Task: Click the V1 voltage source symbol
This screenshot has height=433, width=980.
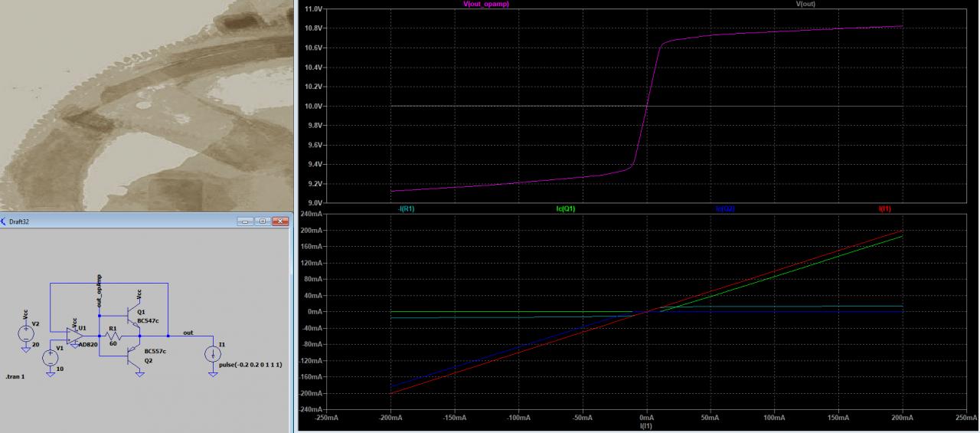Action: point(50,357)
